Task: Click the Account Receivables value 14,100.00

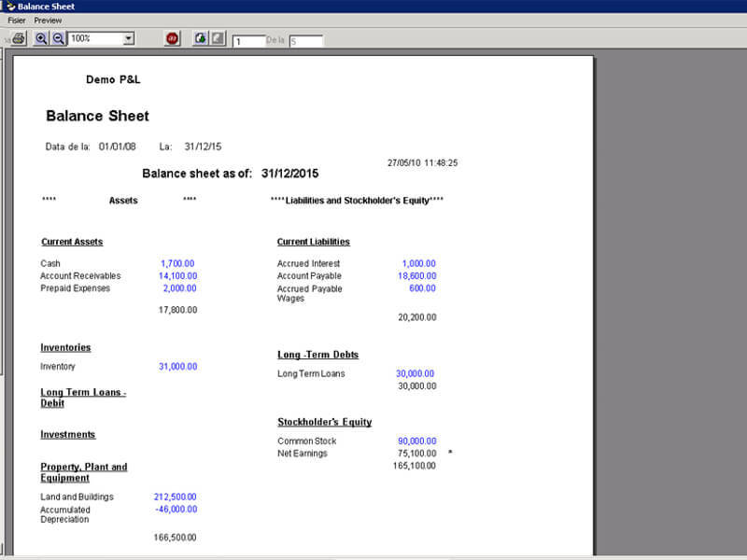Action: click(177, 275)
